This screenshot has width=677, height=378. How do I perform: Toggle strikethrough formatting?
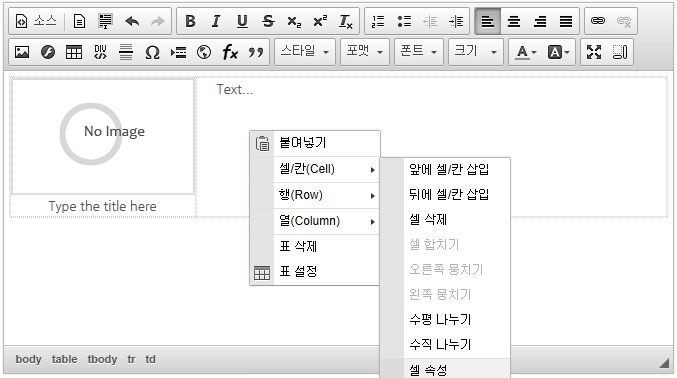pos(268,21)
